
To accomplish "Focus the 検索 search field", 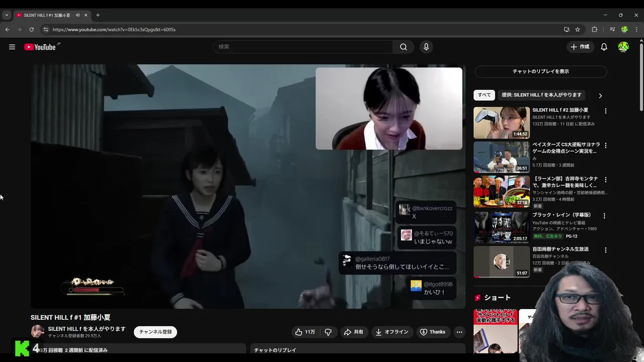I will pyautogui.click(x=303, y=47).
